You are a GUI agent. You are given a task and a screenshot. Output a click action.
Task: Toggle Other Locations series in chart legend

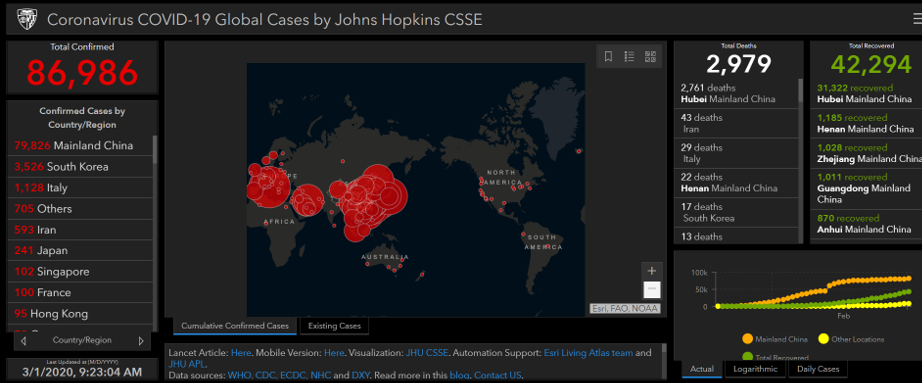coord(851,339)
